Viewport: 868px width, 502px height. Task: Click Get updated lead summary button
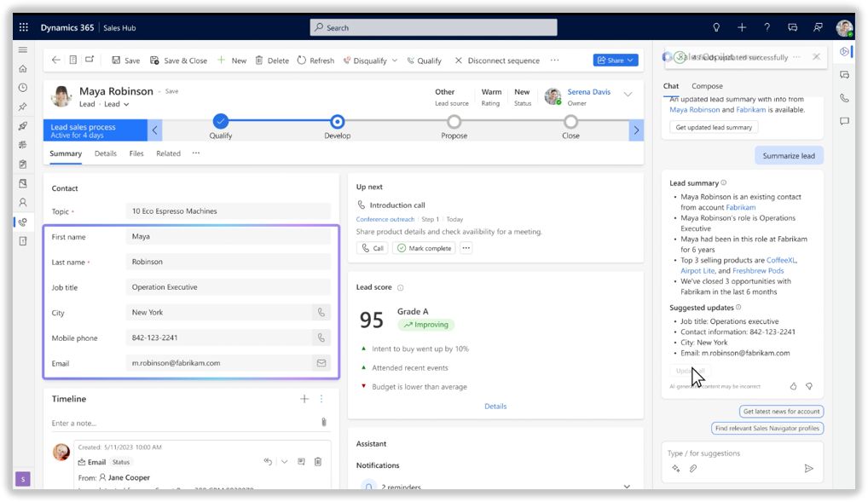tap(714, 127)
